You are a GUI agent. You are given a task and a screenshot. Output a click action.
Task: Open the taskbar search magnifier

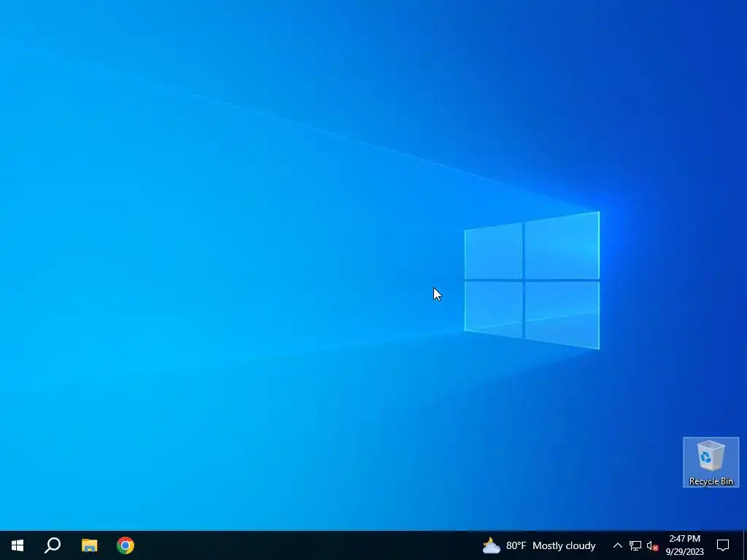[53, 545]
